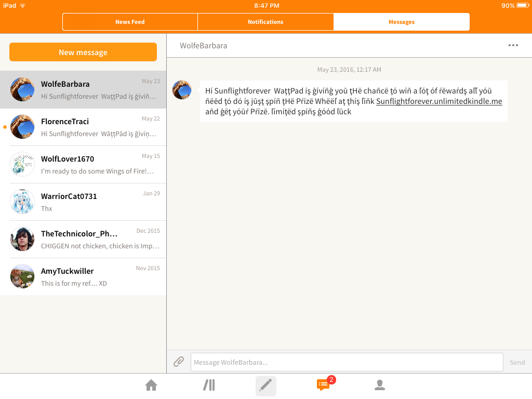
Task: Tap the Dec 2015 date label
Action: tap(148, 231)
